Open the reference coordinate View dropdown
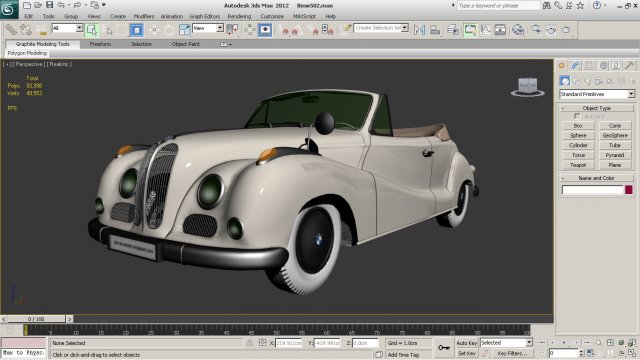Image resolution: width=640 pixels, height=360 pixels. [208, 28]
